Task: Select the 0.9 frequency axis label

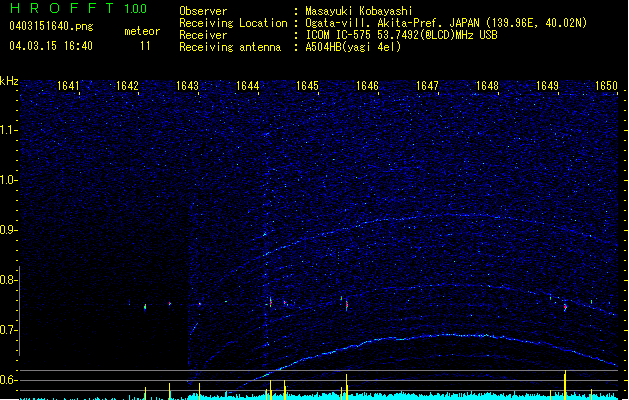Action: (9, 230)
